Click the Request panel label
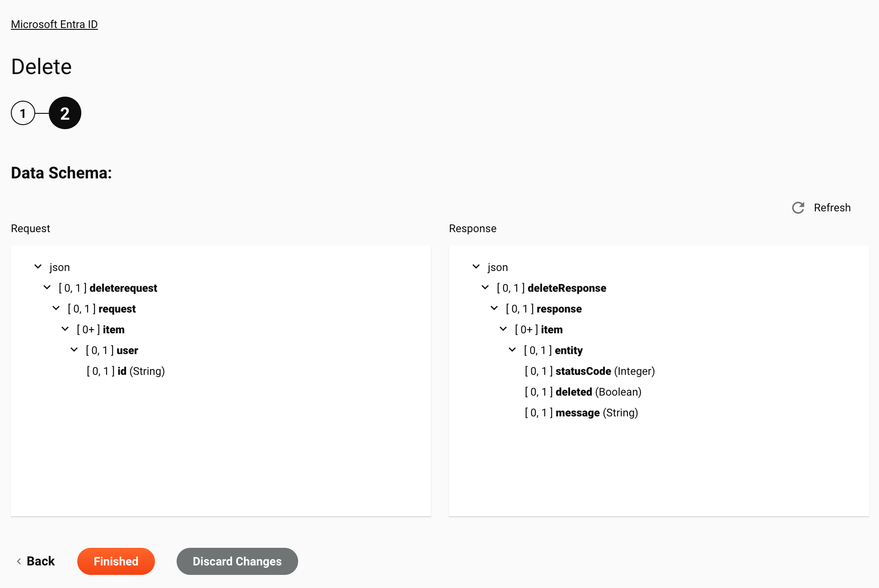879x588 pixels. 30,229
